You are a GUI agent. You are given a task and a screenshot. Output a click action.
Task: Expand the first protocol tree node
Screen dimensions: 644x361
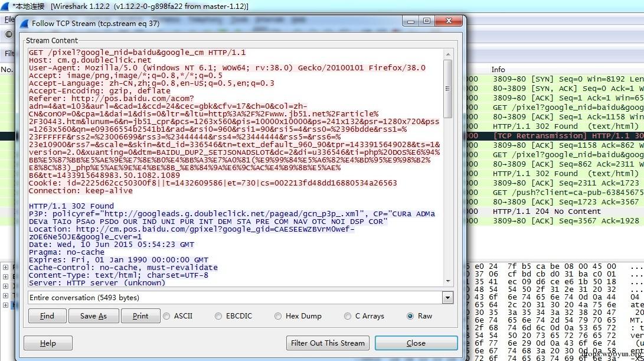[6, 267]
